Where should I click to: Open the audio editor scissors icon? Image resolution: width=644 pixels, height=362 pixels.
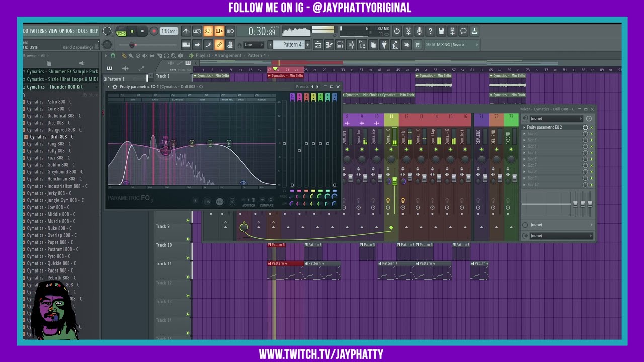tap(408, 31)
